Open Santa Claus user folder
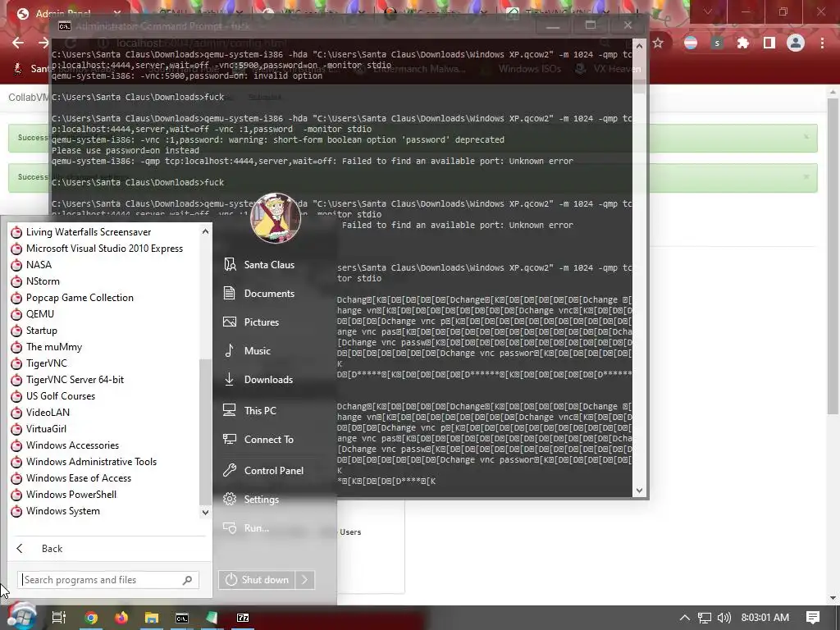The image size is (840, 630). pyautogui.click(x=260, y=265)
